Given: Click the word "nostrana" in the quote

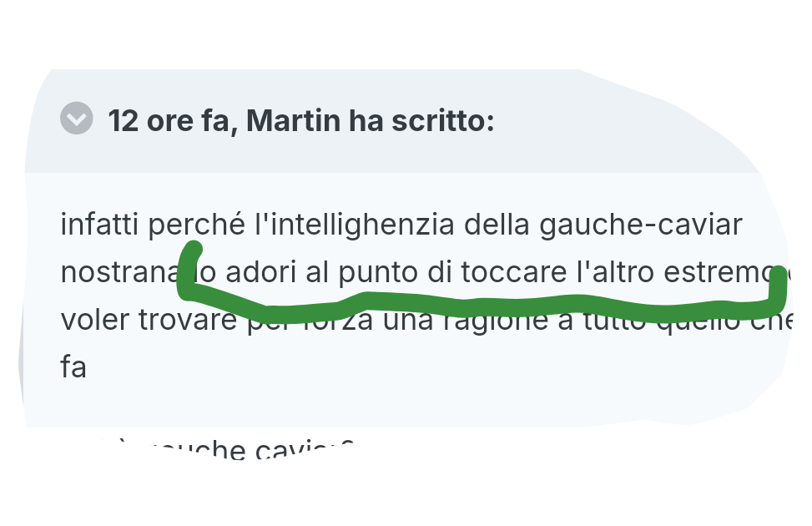Looking at the screenshot, I should click(119, 272).
